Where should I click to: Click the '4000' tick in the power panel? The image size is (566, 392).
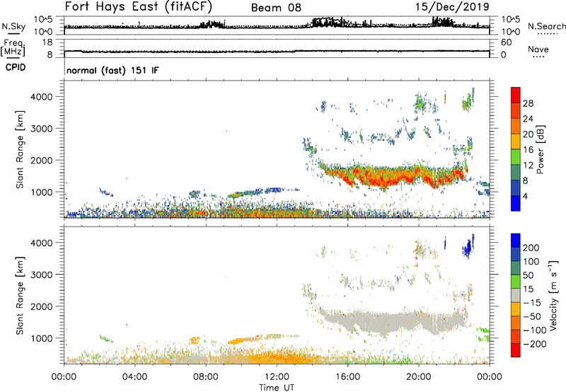41,97
